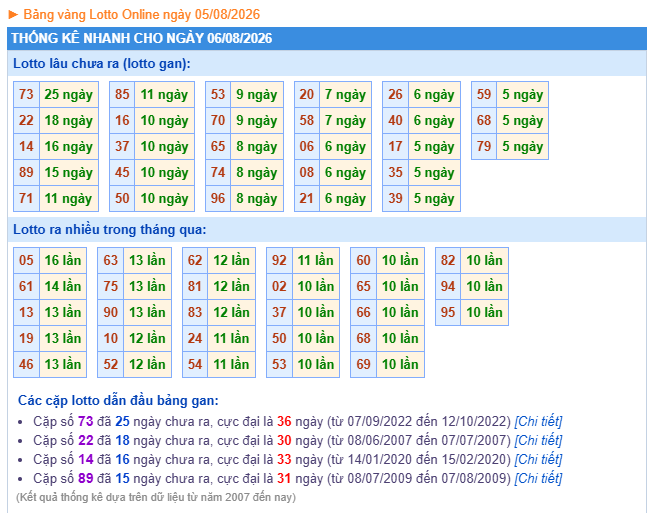Open Chi tiết link for pair 22
The image size is (653, 513).
coord(538,440)
